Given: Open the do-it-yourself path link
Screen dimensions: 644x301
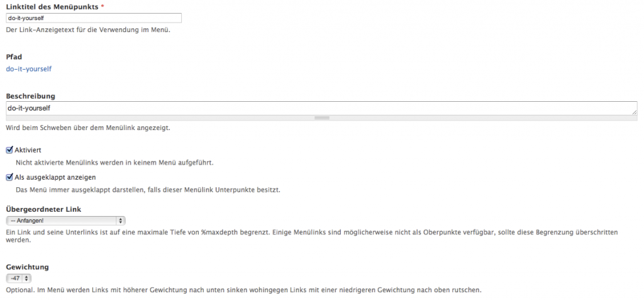Looking at the screenshot, I should coord(28,68).
